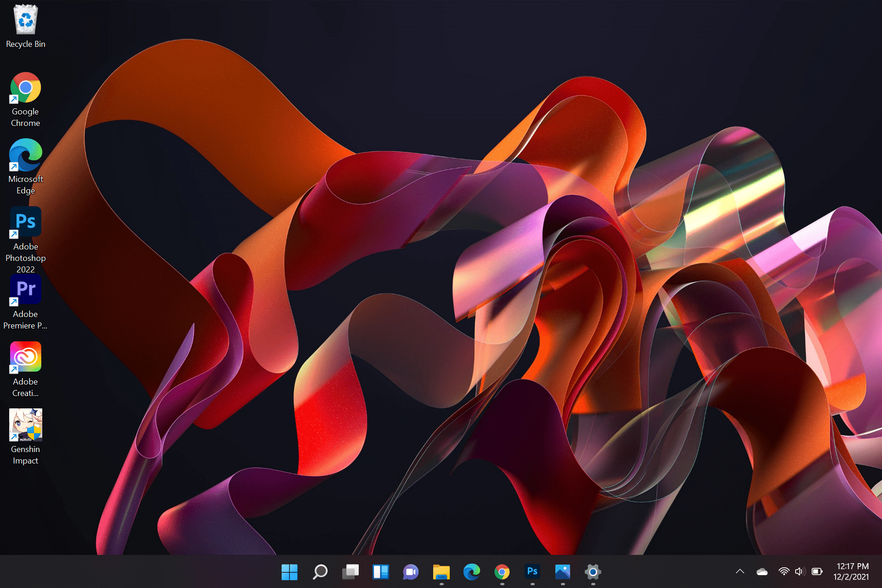Screen dimensions: 882x588
Task: Open Settings gear on the taskbar
Action: (593, 572)
